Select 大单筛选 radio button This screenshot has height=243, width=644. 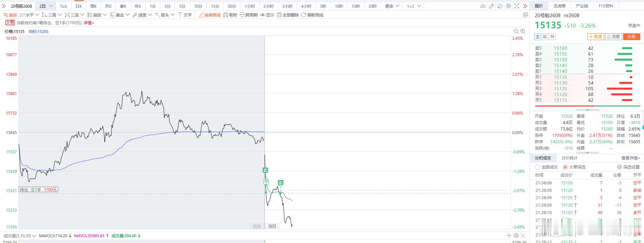pos(565,167)
